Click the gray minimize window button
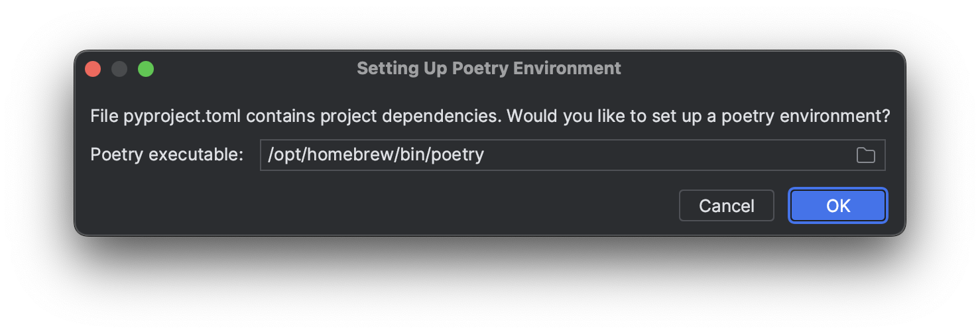The height and width of the screenshot is (334, 980). point(119,68)
